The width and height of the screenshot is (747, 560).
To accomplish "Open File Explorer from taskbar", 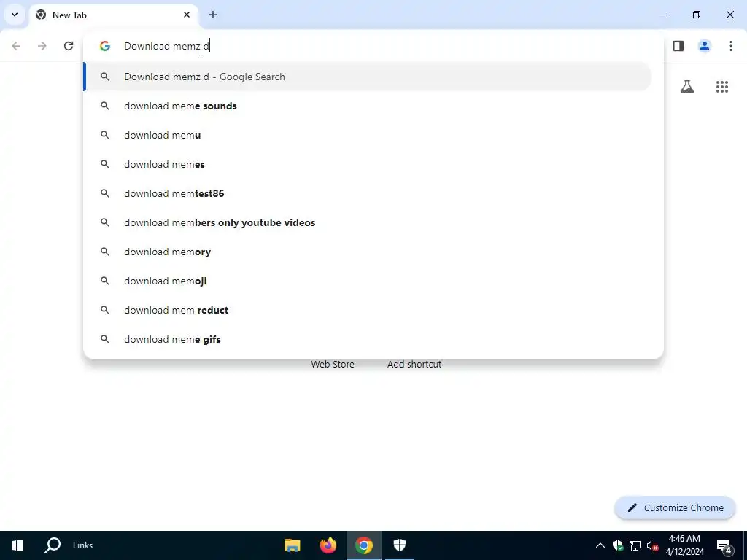I will click(292, 545).
